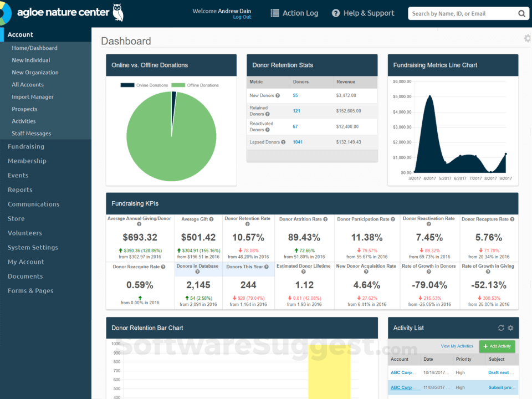Toggle Offline Donations legend entry

[x=195, y=85]
